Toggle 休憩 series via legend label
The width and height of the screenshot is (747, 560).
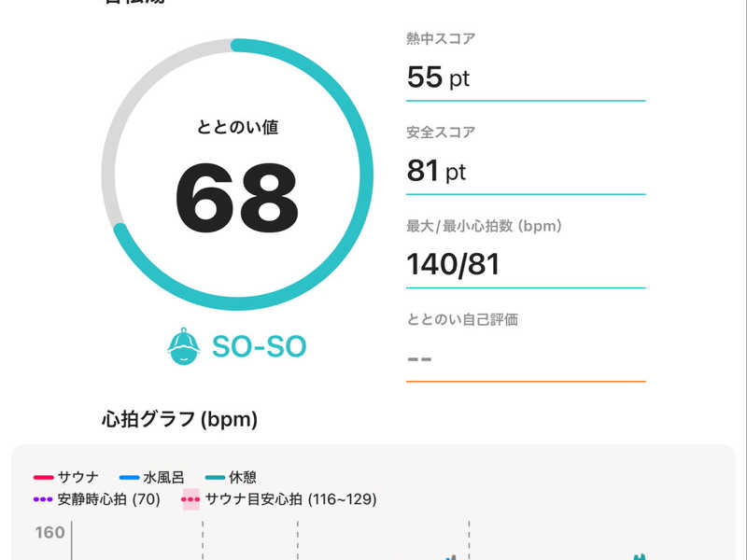click(243, 477)
